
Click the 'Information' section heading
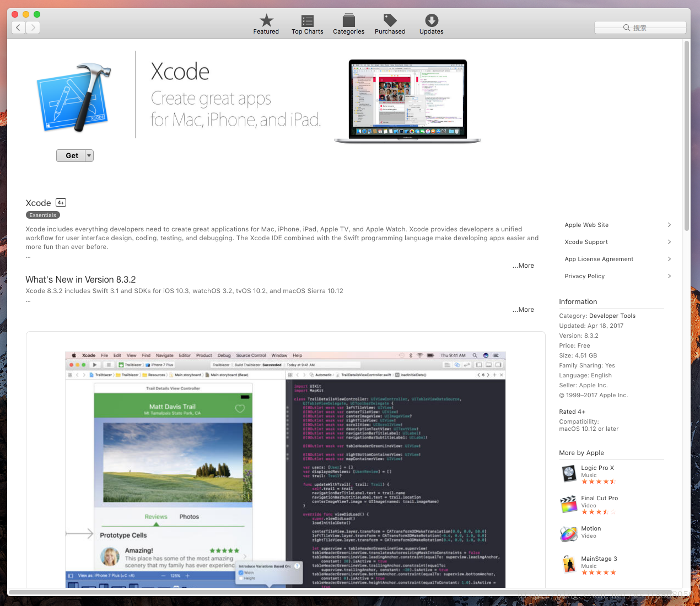[578, 302]
